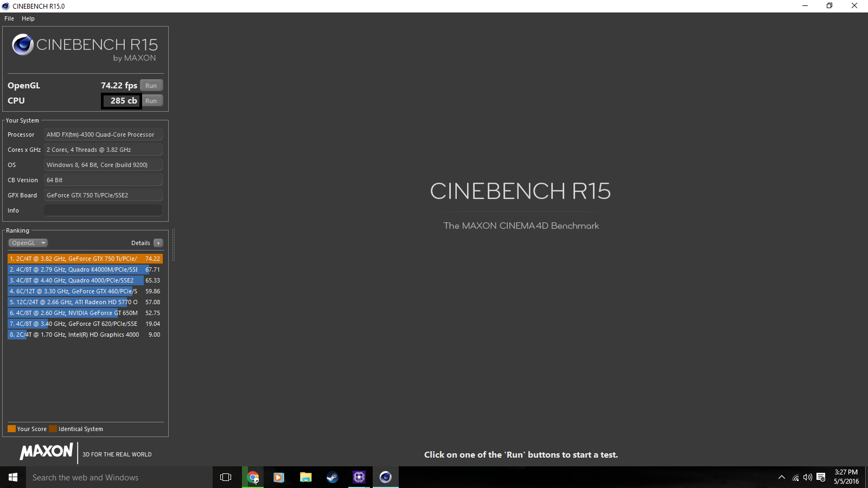
Task: Open the OpenGL ranking dropdown
Action: point(28,243)
